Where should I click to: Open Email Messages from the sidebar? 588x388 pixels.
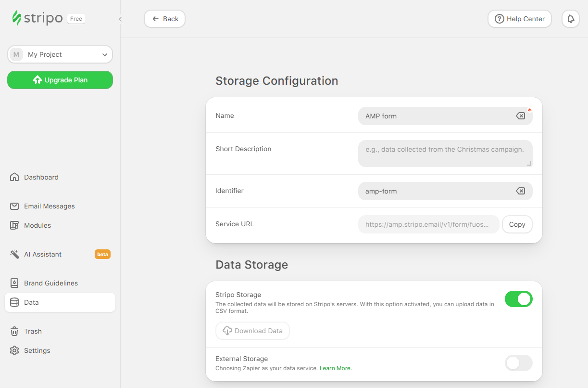point(60,206)
